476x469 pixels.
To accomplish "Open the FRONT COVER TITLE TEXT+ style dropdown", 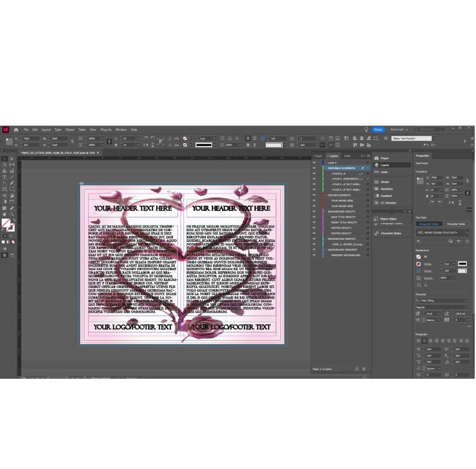I will coord(467,232).
